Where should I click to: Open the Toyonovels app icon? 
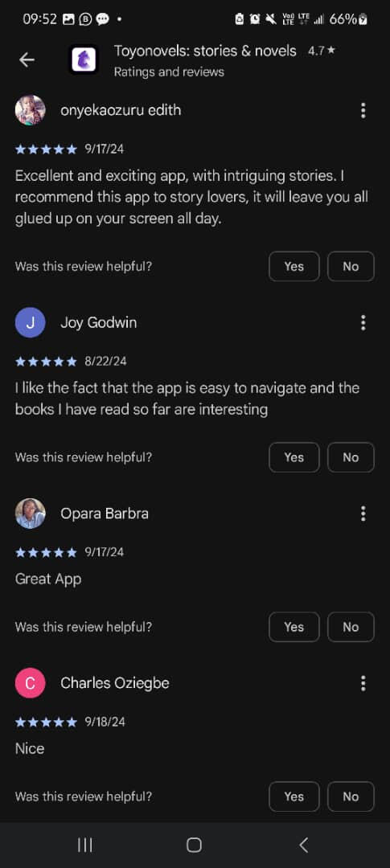(x=84, y=59)
